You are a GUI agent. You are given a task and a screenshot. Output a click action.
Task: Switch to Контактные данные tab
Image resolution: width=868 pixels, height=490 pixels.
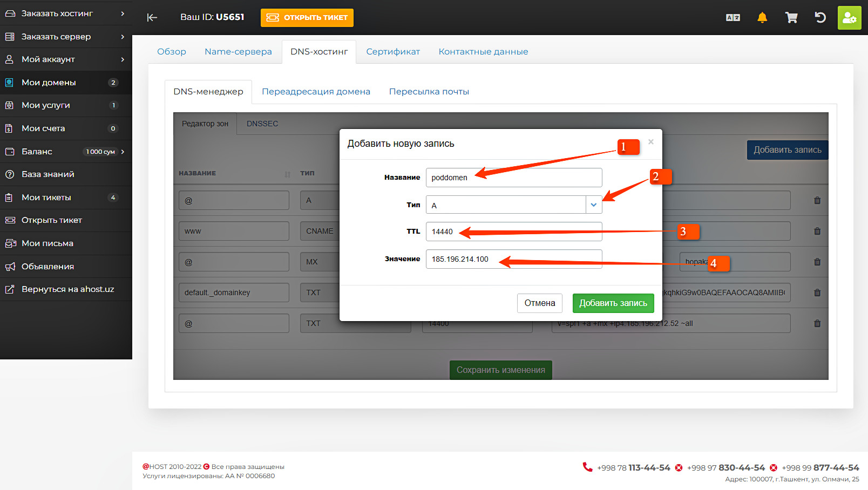(x=483, y=52)
